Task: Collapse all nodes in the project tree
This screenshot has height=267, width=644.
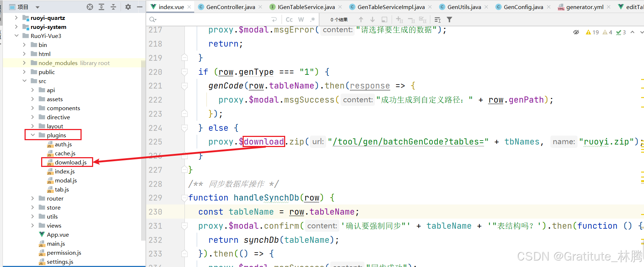Action: tap(113, 7)
